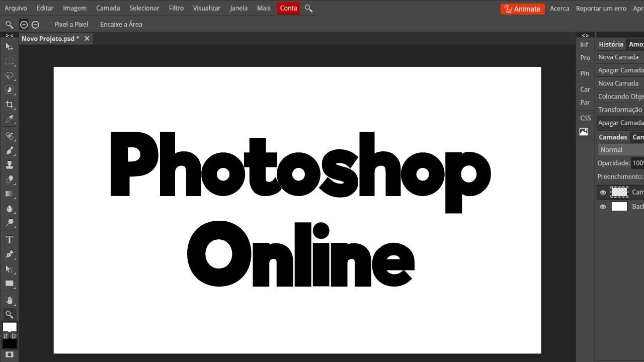Select the Eyedropper tool

9,119
